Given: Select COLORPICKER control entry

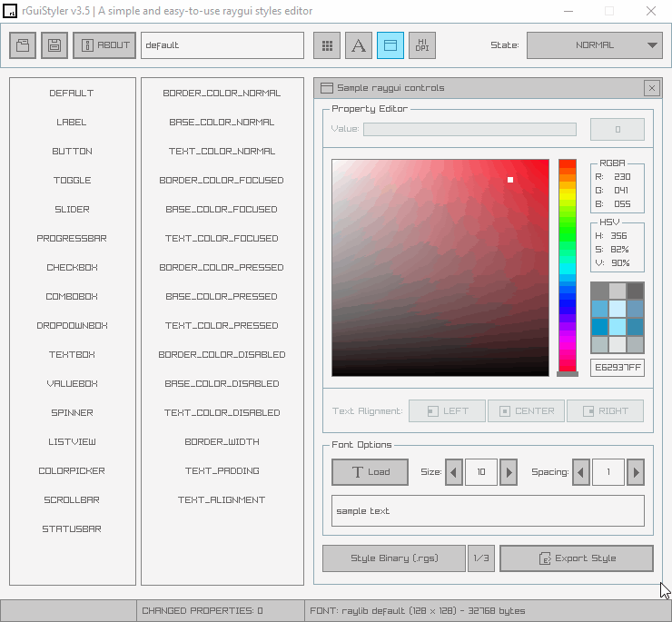Looking at the screenshot, I should pyautogui.click(x=72, y=470).
